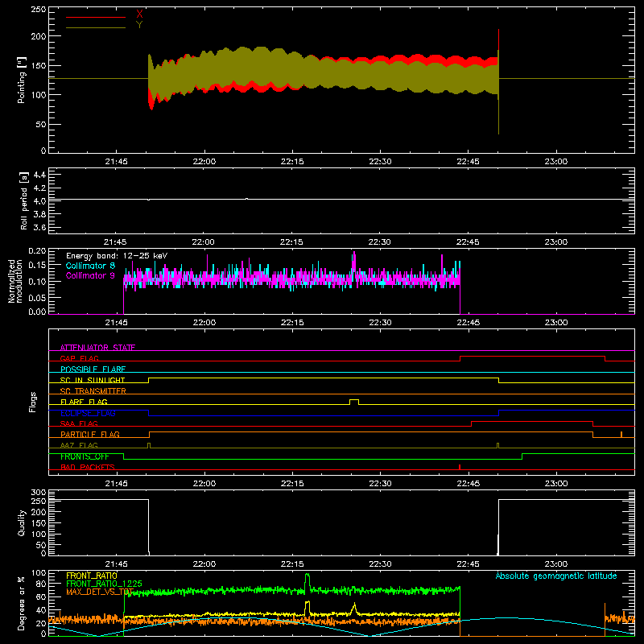
Task: Select the SC_TRANSMITTER flag label
Action: (x=93, y=391)
